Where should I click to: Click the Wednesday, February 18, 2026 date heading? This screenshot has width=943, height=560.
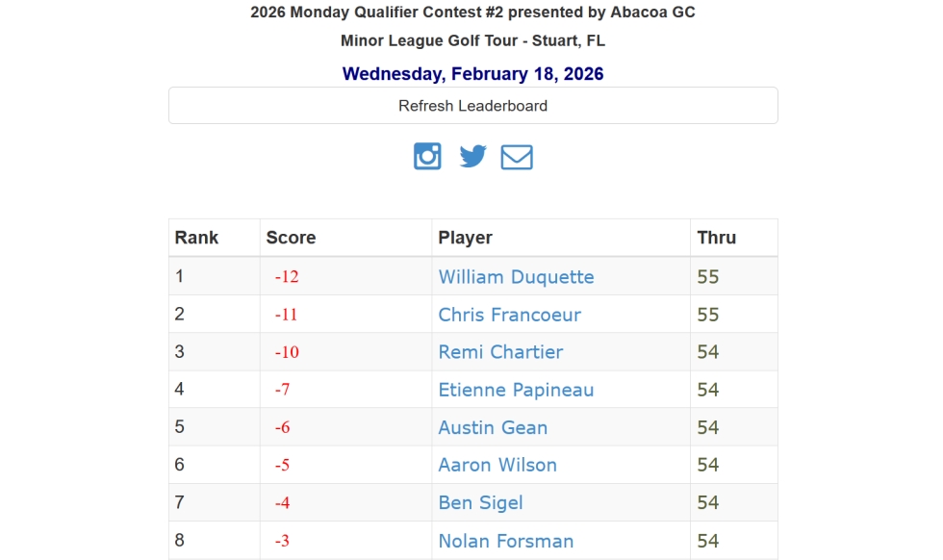pos(472,73)
